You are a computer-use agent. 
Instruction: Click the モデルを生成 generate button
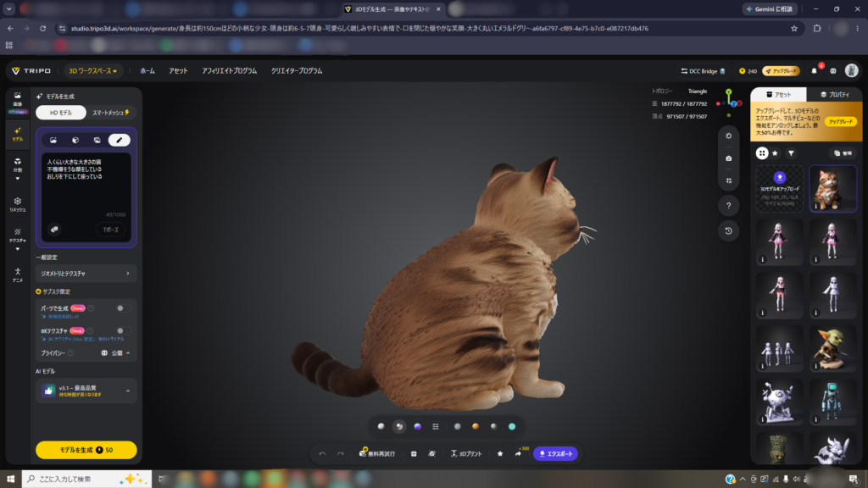tap(86, 450)
